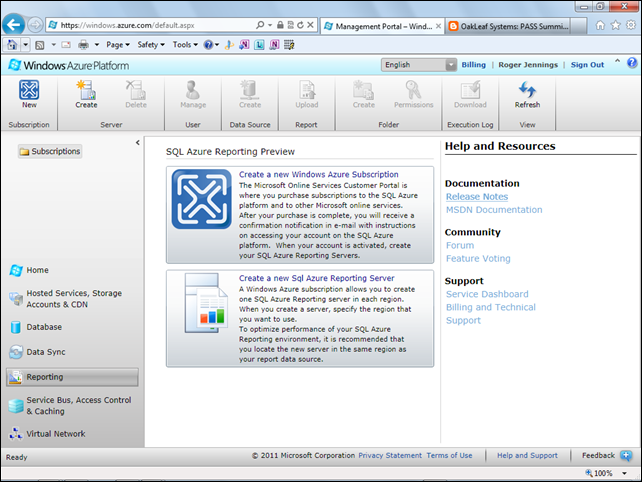Open the Release Notes link

(477, 197)
